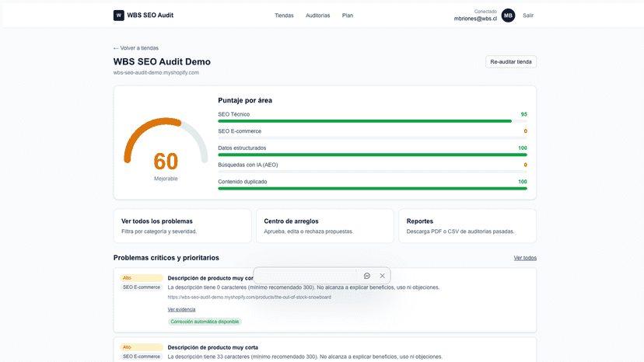Open the Plan menu item

348,16
